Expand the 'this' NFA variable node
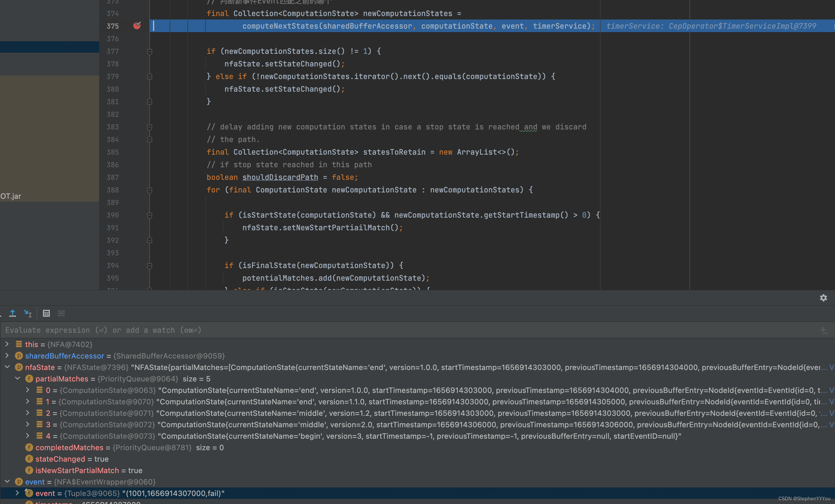 pyautogui.click(x=7, y=344)
